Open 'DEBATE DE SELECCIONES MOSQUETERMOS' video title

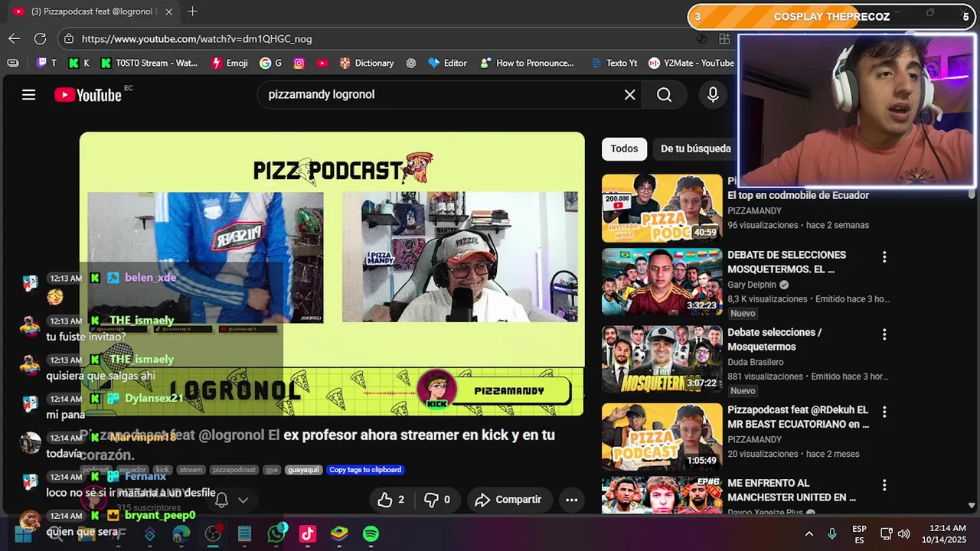(x=786, y=262)
